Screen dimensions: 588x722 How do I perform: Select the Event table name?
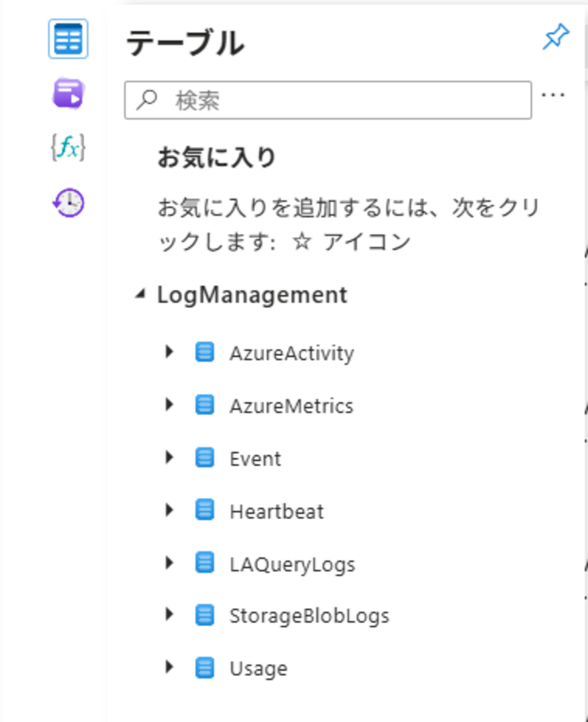coord(255,459)
